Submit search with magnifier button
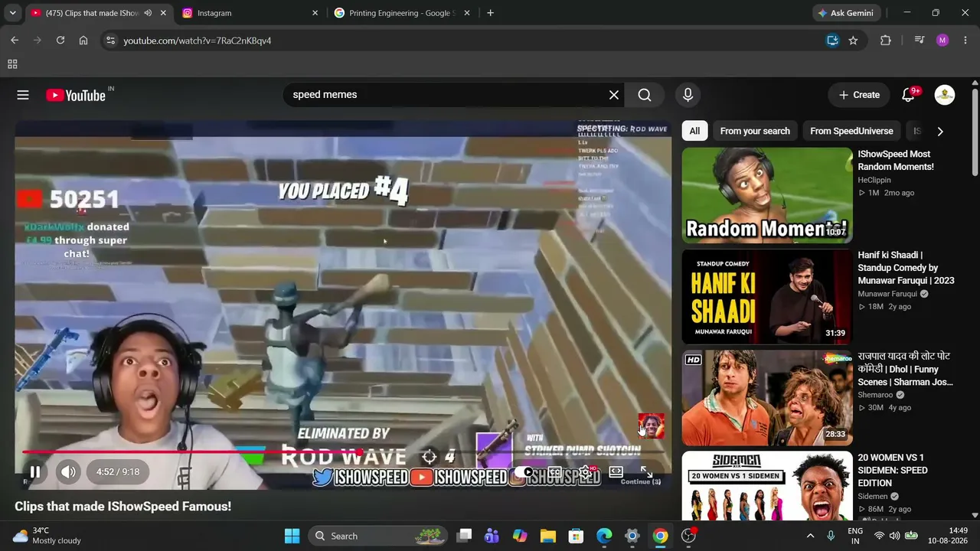The height and width of the screenshot is (551, 980). pyautogui.click(x=645, y=95)
